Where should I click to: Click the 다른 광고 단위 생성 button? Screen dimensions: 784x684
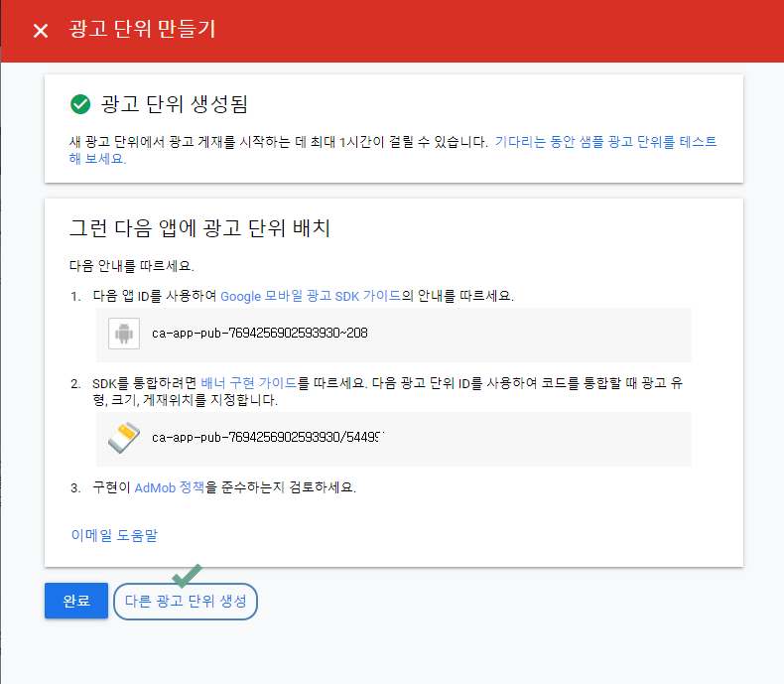[x=186, y=602]
